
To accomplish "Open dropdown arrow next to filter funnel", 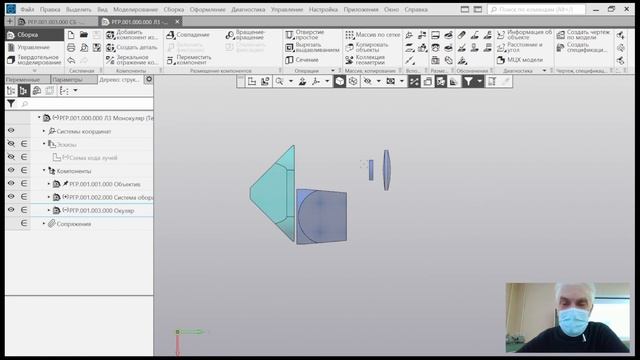I will click(x=480, y=82).
